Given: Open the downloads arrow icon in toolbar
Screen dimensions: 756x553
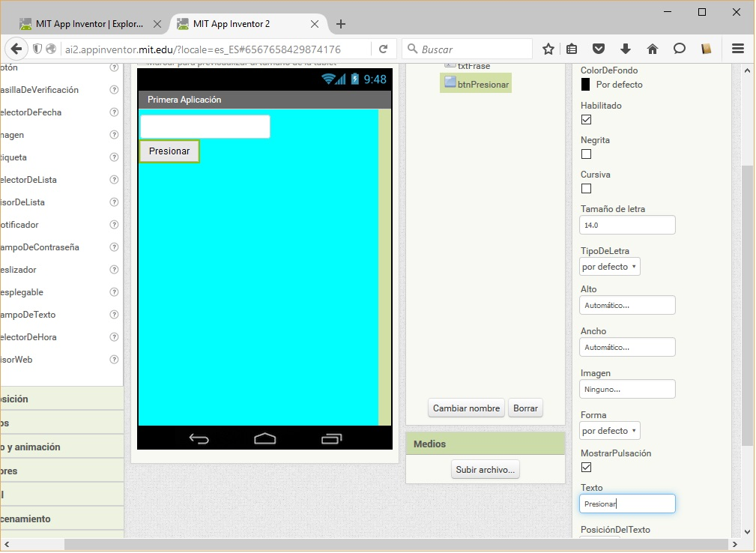Looking at the screenshot, I should pos(626,49).
